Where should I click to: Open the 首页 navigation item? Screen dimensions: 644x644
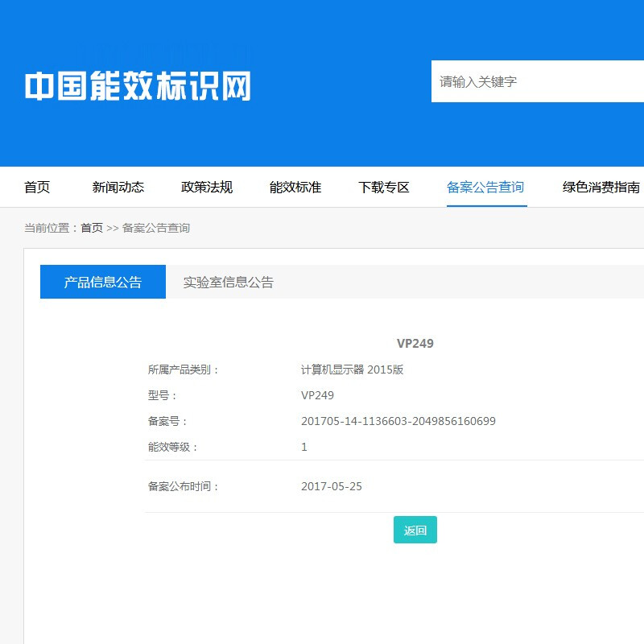point(37,188)
